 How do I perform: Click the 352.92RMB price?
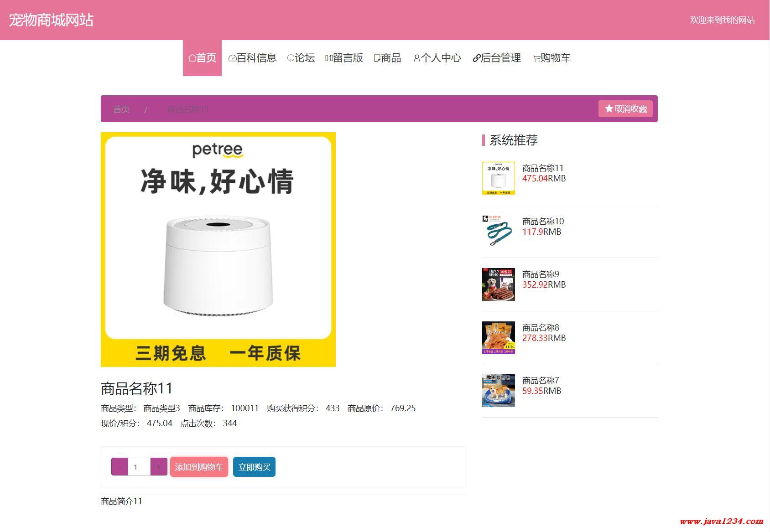(x=544, y=284)
